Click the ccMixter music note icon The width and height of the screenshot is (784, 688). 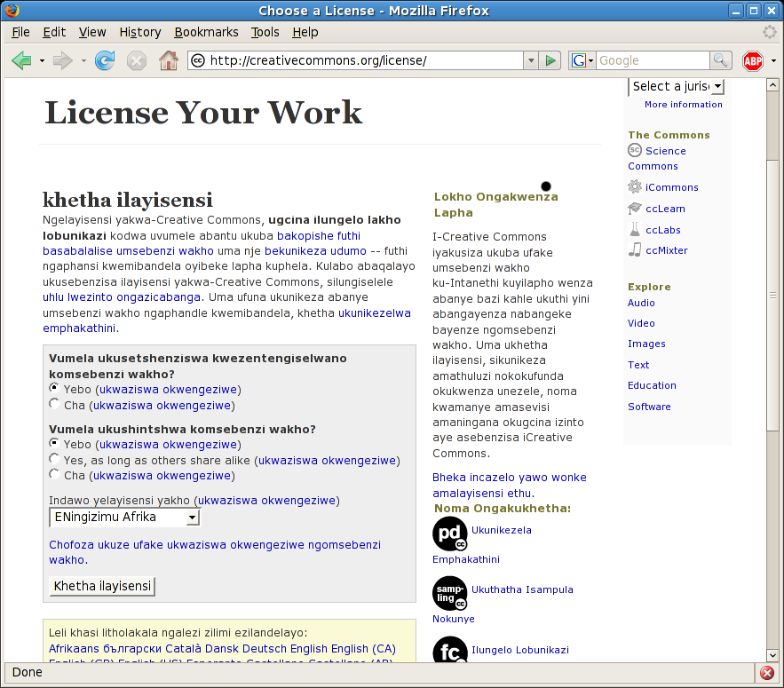pos(635,249)
